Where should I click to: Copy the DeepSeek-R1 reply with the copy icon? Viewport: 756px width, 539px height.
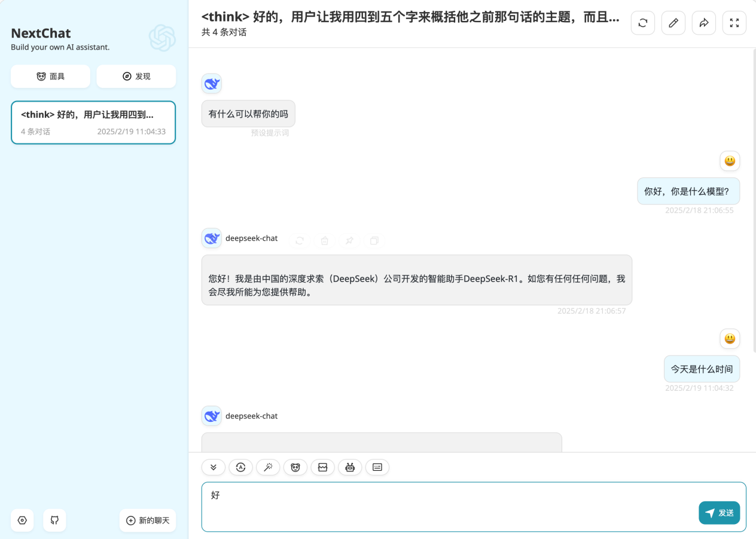coord(374,240)
